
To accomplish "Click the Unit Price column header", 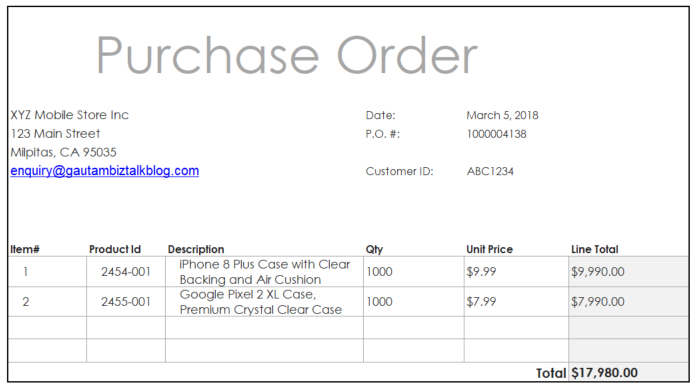I will coord(489,249).
